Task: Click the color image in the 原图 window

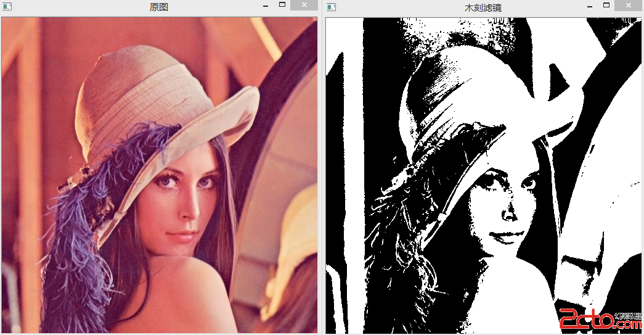Action: [x=160, y=175]
